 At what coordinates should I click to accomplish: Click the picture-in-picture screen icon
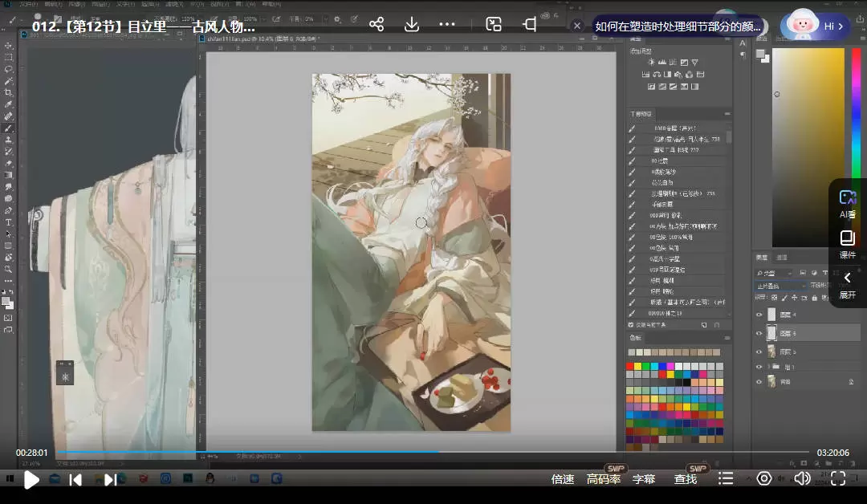tap(494, 24)
